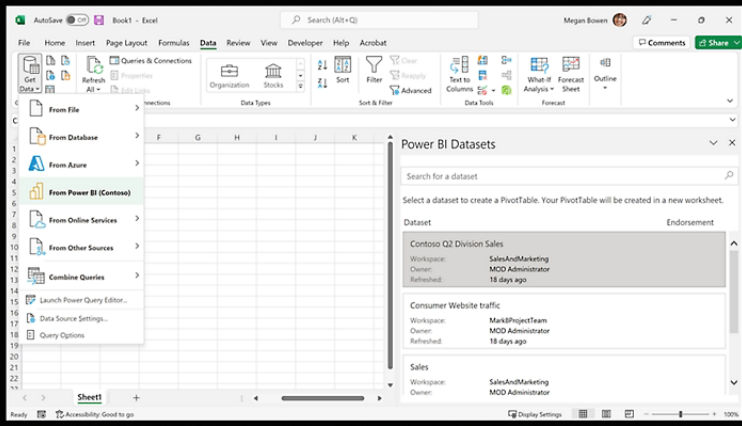Image resolution: width=742 pixels, height=426 pixels.
Task: Click the Advanced filter option
Action: 411,90
